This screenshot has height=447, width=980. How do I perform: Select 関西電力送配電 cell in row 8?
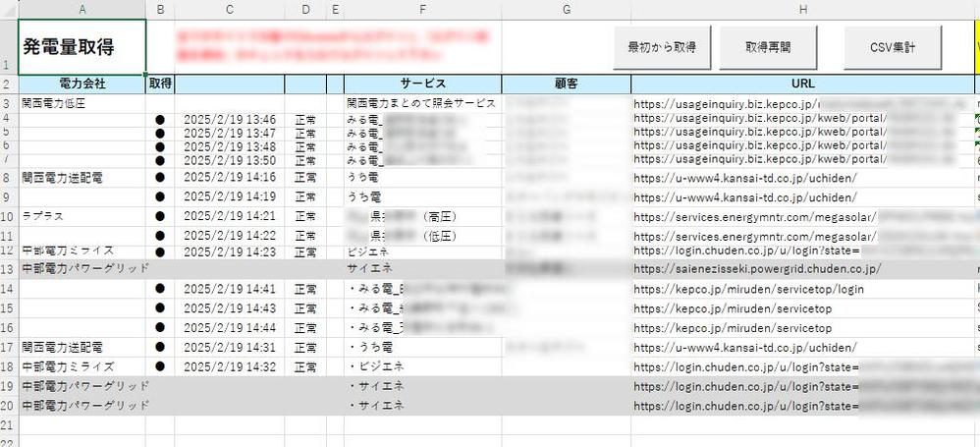coord(82,178)
